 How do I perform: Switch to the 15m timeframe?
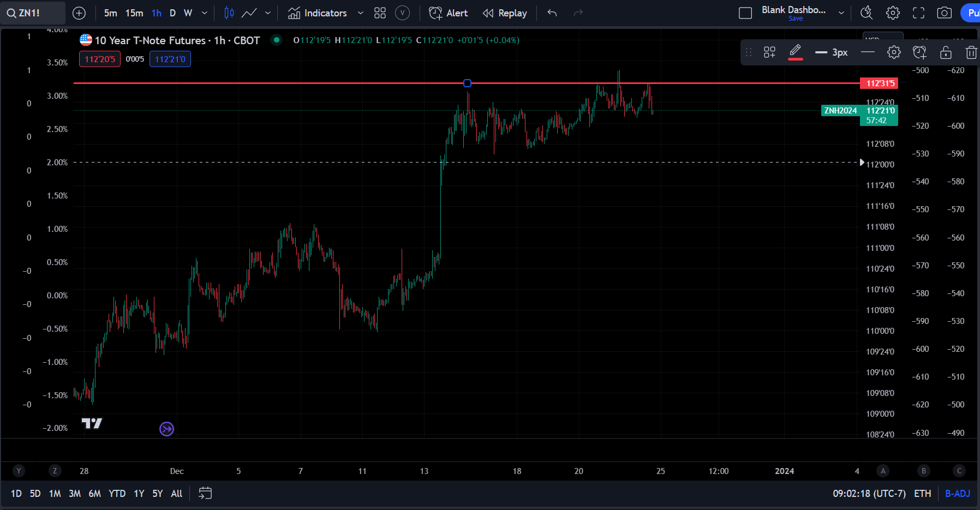click(x=134, y=13)
